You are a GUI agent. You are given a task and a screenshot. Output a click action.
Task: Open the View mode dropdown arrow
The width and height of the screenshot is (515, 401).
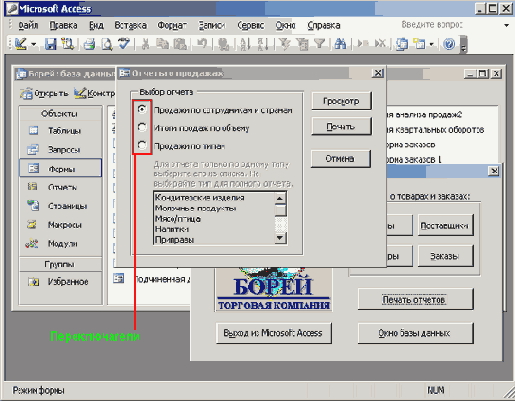tap(33, 44)
